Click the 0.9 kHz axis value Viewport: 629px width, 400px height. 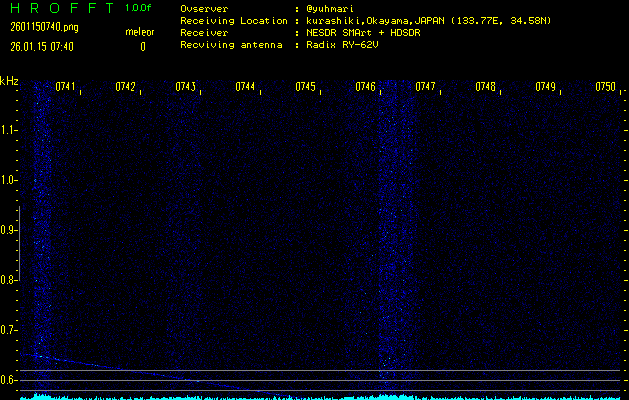pyautogui.click(x=7, y=230)
